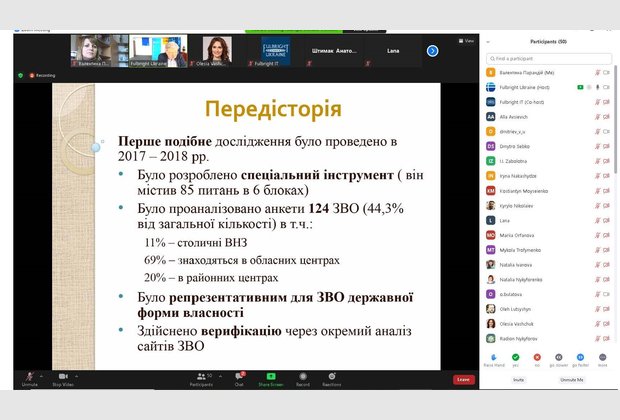Image resolution: width=620 pixels, height=420 pixels.
Task: Select participant Natalia Ivanova
Action: coord(548,265)
